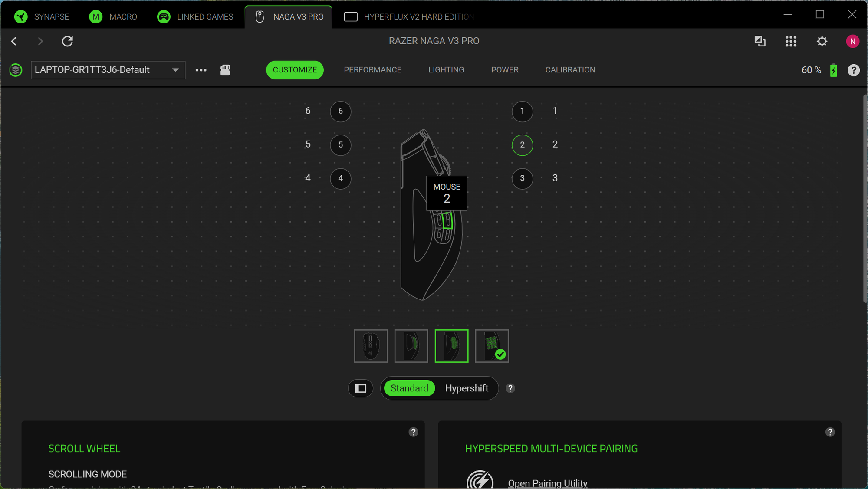Switch to Standard mapping mode
Screen dimensions: 868x489
(409, 388)
